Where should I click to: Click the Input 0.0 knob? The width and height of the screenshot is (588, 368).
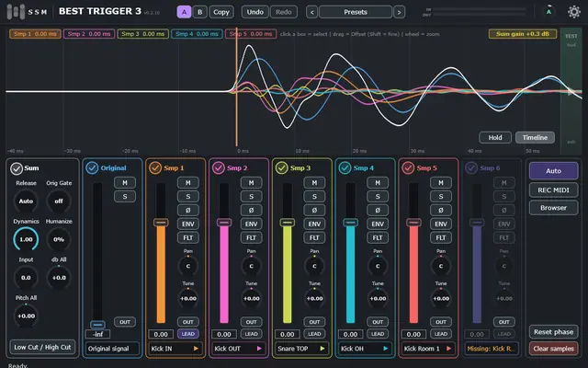click(26, 278)
